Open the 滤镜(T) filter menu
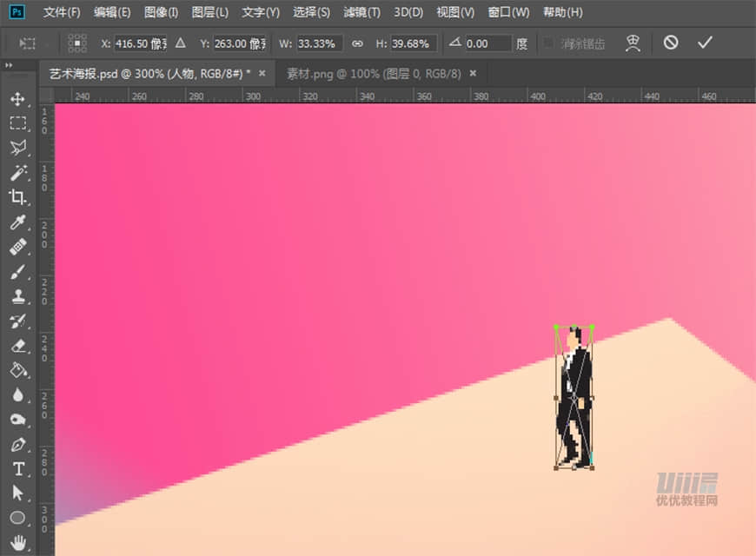 coord(361,12)
